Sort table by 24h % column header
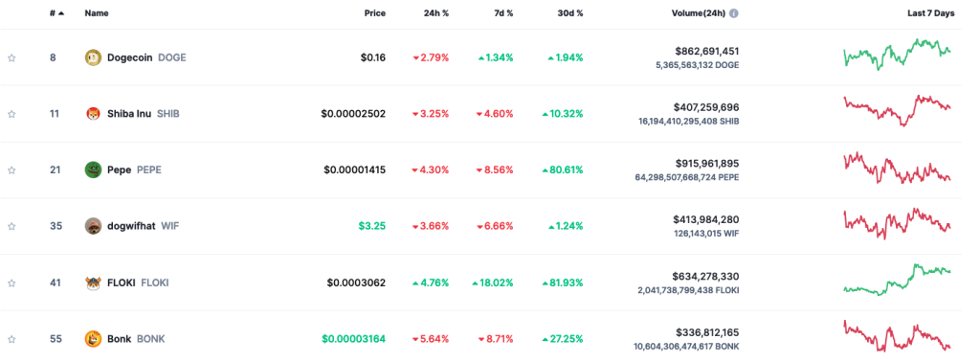Viewport: 980px width, 362px height. 436,13
